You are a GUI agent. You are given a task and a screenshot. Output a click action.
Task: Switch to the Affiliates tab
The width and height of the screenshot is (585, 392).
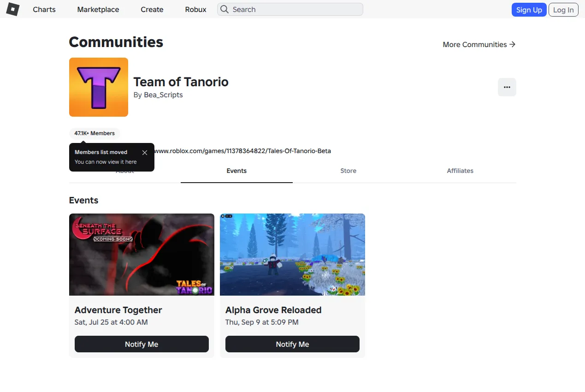click(x=460, y=171)
